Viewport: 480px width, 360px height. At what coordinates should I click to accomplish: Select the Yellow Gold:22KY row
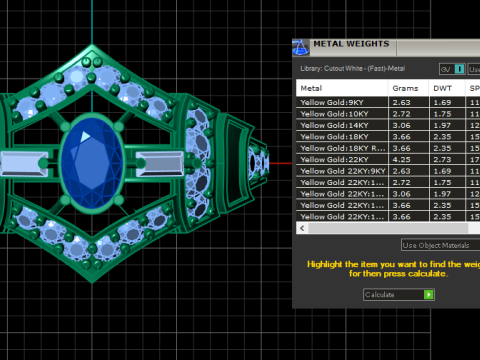[388, 160]
